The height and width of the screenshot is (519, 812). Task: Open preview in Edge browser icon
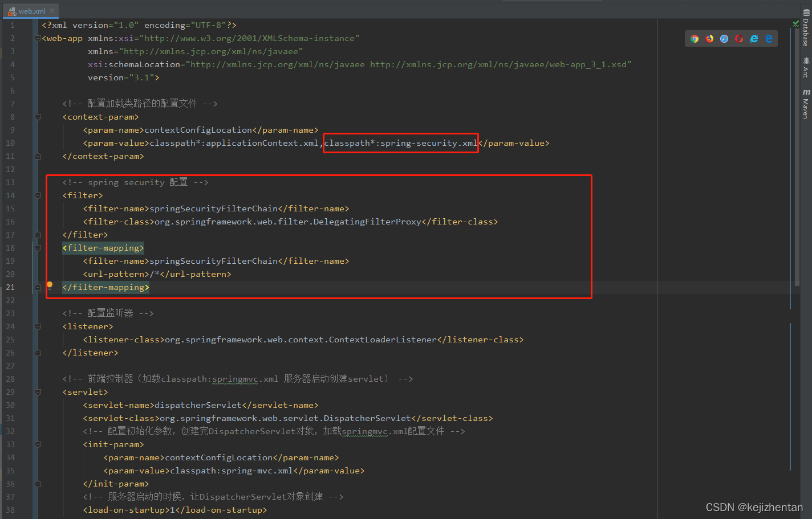[769, 39]
